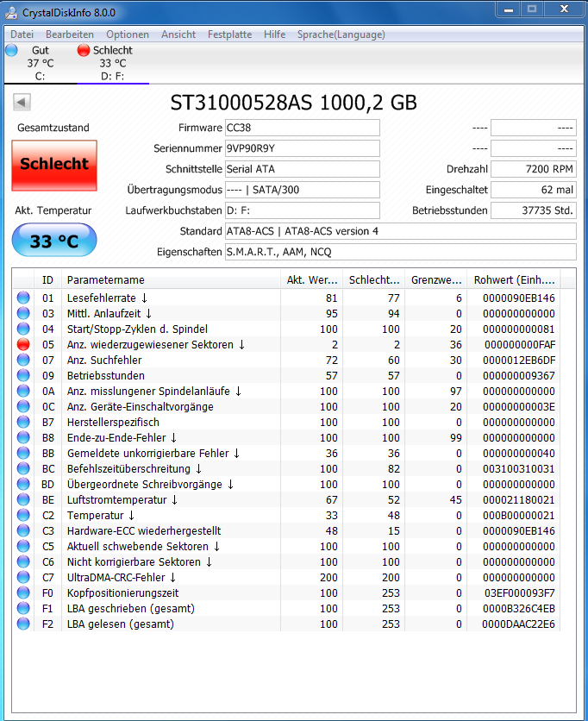
Task: Click the Parametername column header
Action: tap(171, 280)
